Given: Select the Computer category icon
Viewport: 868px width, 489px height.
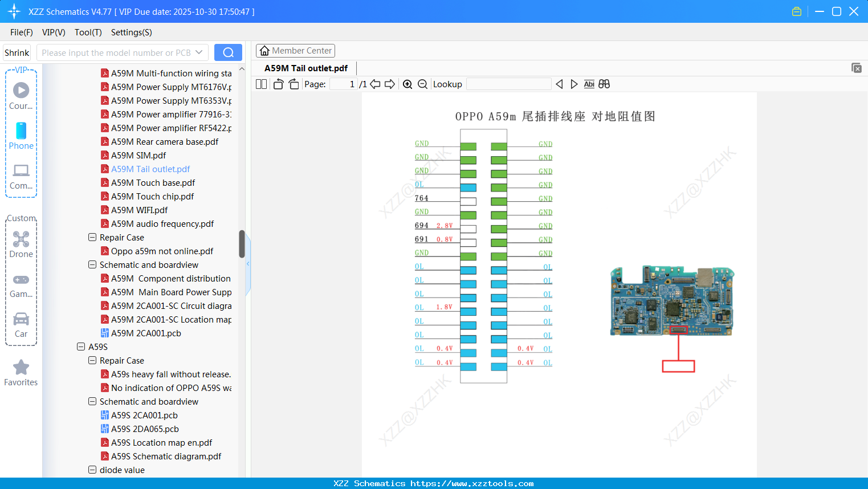Looking at the screenshot, I should pos(21,176).
